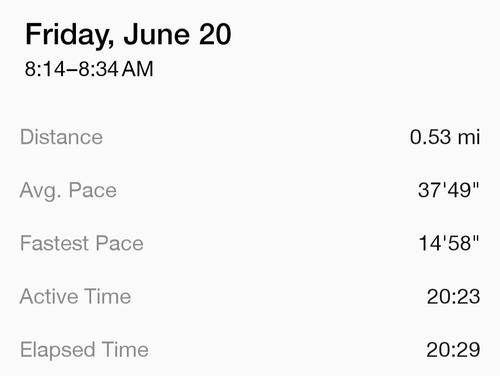Tap the Active Time label
500x376 pixels.
[75, 296]
